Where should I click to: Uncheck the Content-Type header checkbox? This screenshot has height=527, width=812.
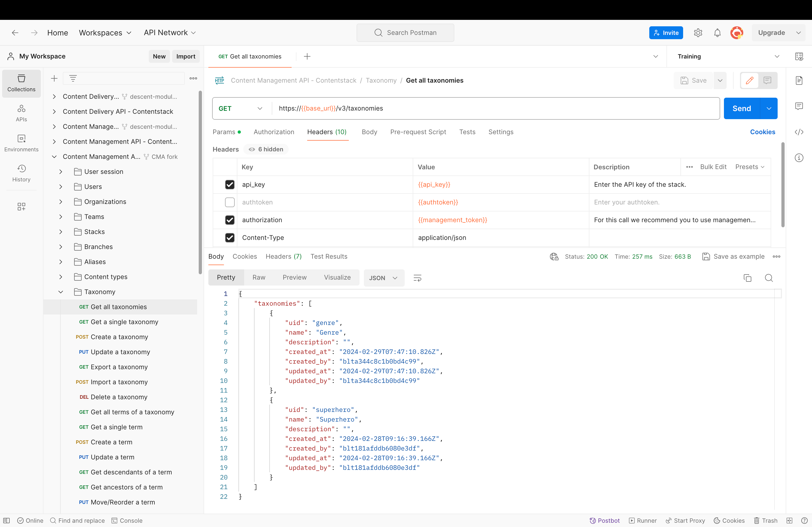230,237
